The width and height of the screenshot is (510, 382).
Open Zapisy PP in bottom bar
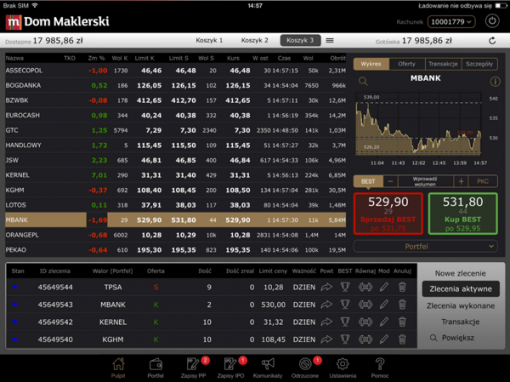(194, 368)
